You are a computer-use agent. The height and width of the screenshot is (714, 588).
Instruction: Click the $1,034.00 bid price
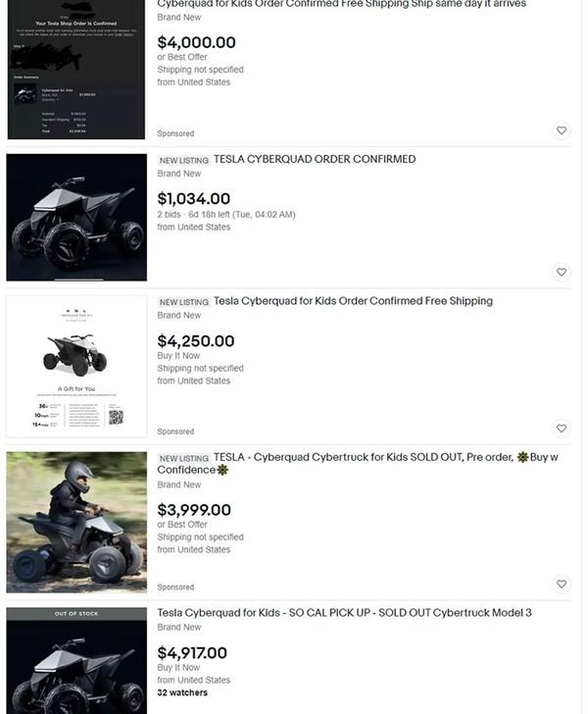pyautogui.click(x=193, y=199)
